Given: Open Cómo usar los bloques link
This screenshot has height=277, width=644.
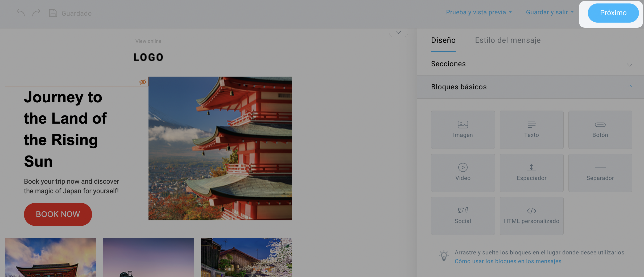Looking at the screenshot, I should (508, 261).
